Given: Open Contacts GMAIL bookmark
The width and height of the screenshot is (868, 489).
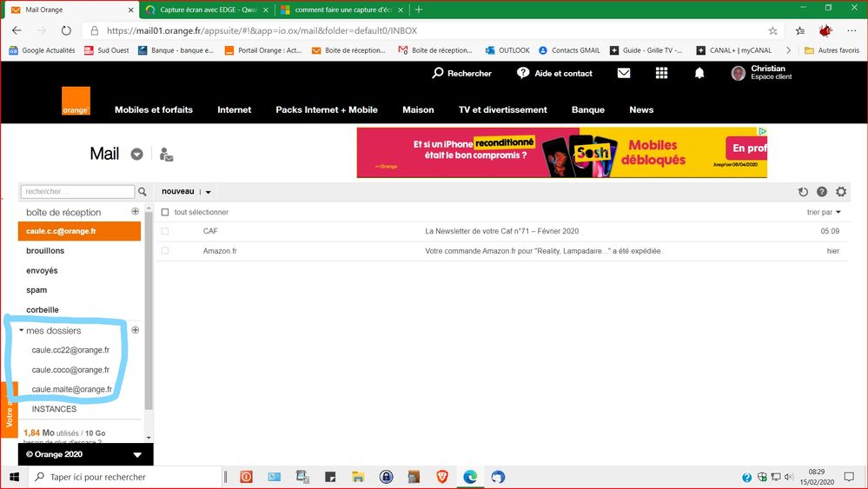Looking at the screenshot, I should pos(570,50).
